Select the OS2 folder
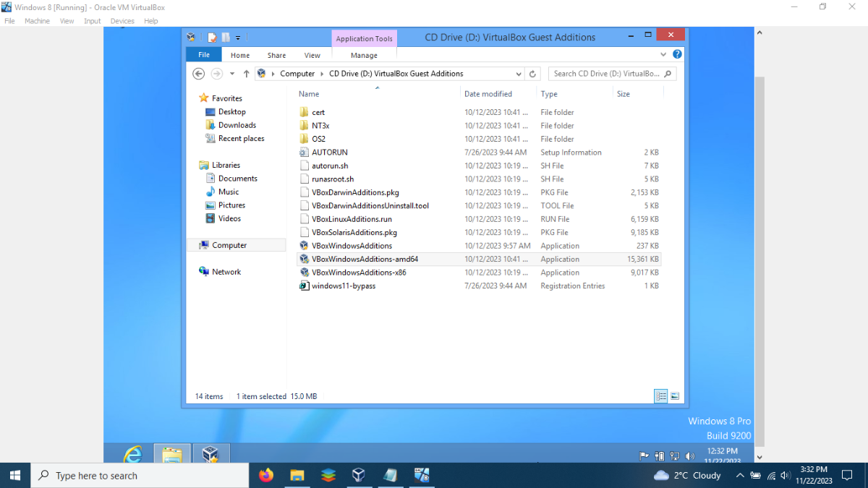Image resolution: width=868 pixels, height=488 pixels. tap(318, 139)
